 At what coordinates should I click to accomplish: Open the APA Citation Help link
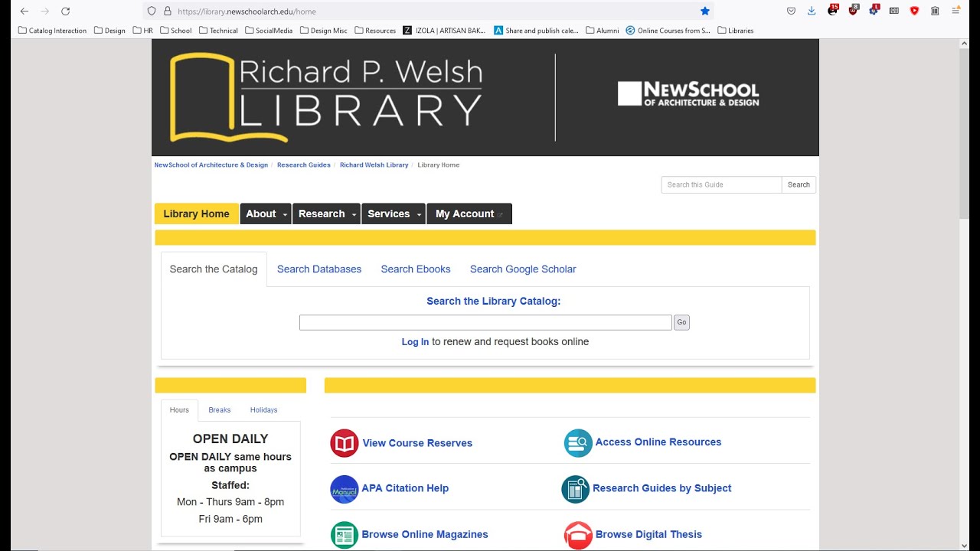coord(405,488)
